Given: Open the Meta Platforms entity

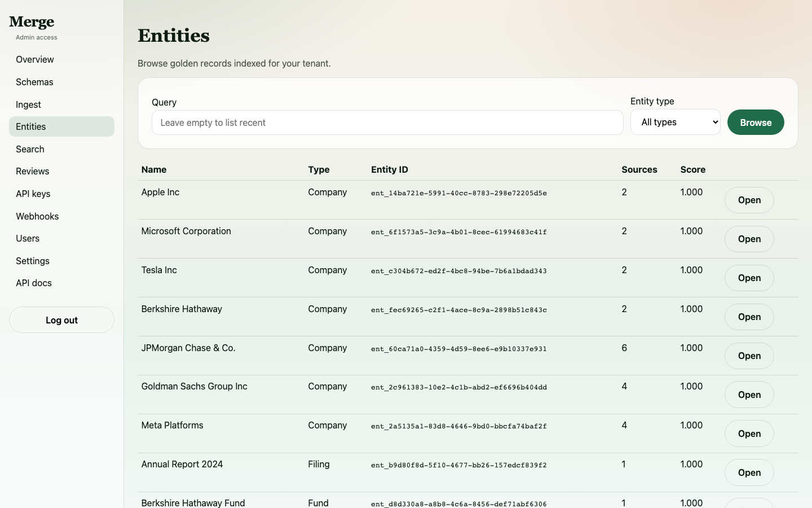Looking at the screenshot, I should (749, 433).
